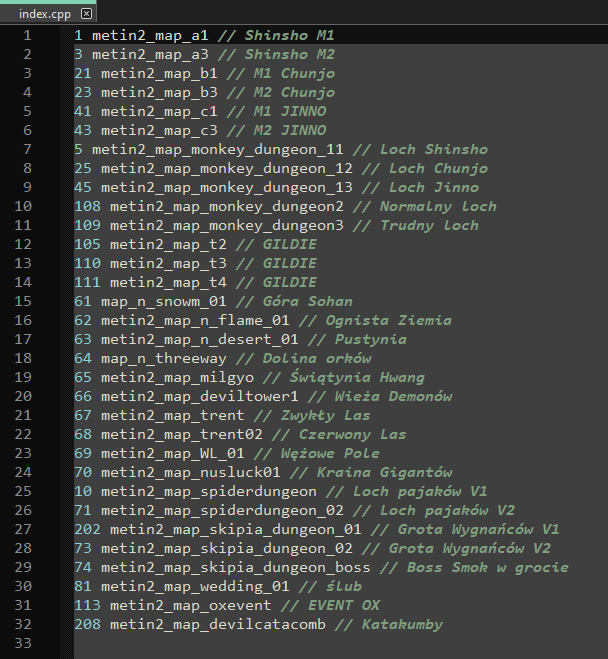
Task: Click comment EVENT OX
Action: [x=344, y=606]
